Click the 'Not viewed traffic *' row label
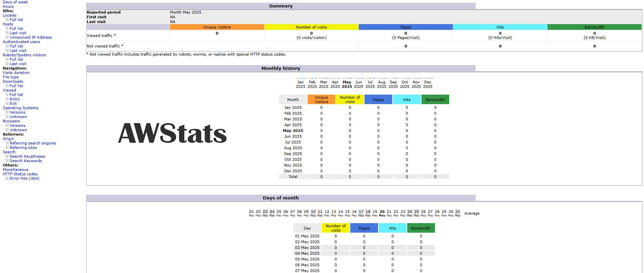644x273 pixels. click(x=105, y=46)
